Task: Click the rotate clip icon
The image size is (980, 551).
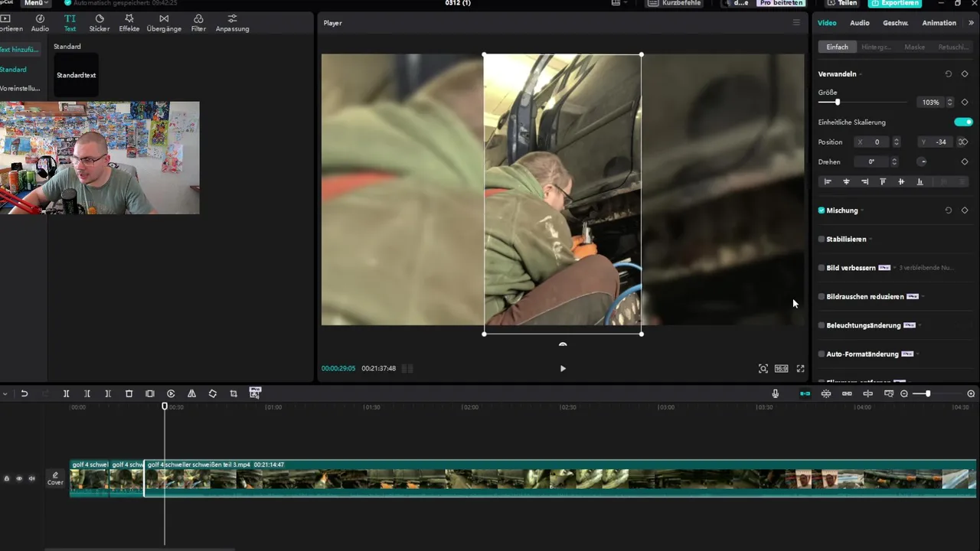Action: tap(213, 393)
